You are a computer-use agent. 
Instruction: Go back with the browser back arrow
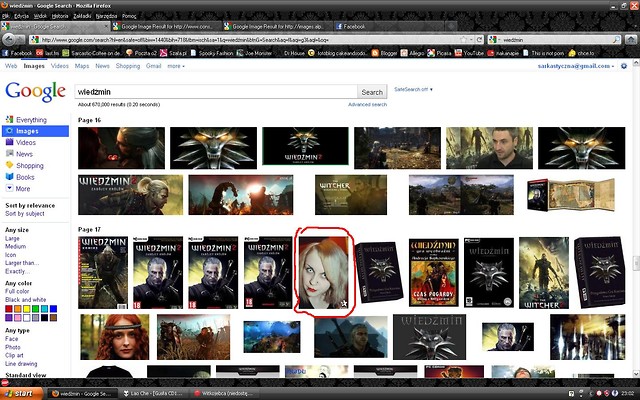click(x=9, y=40)
